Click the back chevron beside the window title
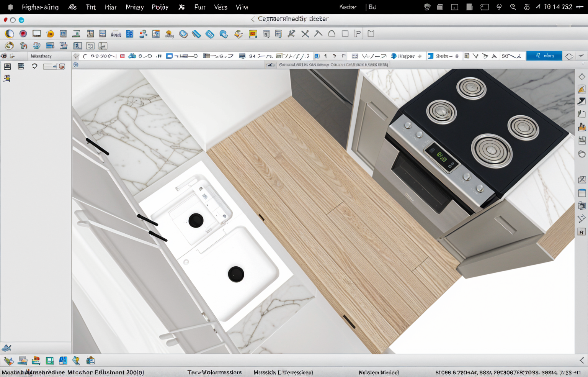Viewport: 588px width, 377px height. click(253, 19)
